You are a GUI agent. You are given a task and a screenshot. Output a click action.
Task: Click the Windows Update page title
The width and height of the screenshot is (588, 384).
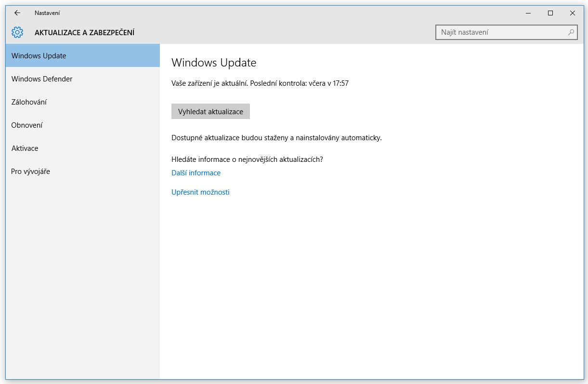point(214,62)
